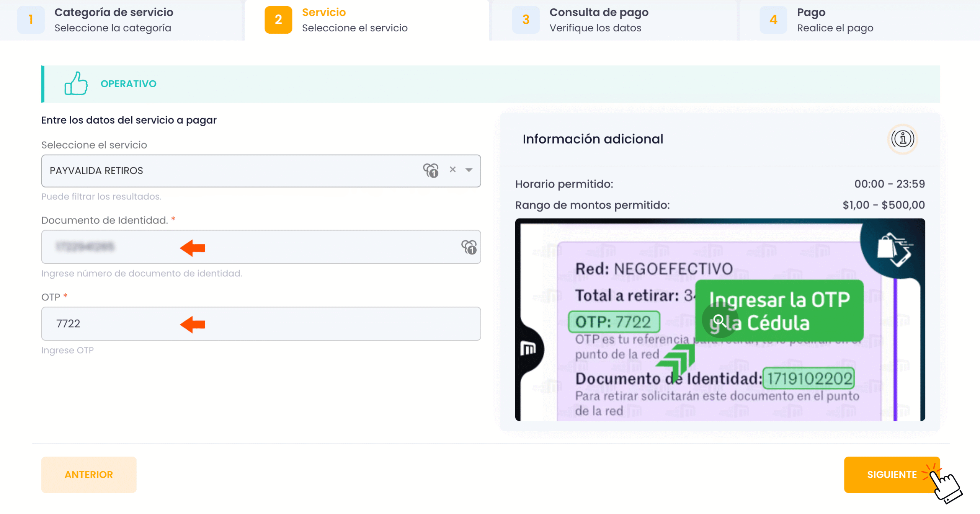The image size is (980, 514).
Task: Click 'Rango de montos permitido:' label
Action: pyautogui.click(x=593, y=205)
